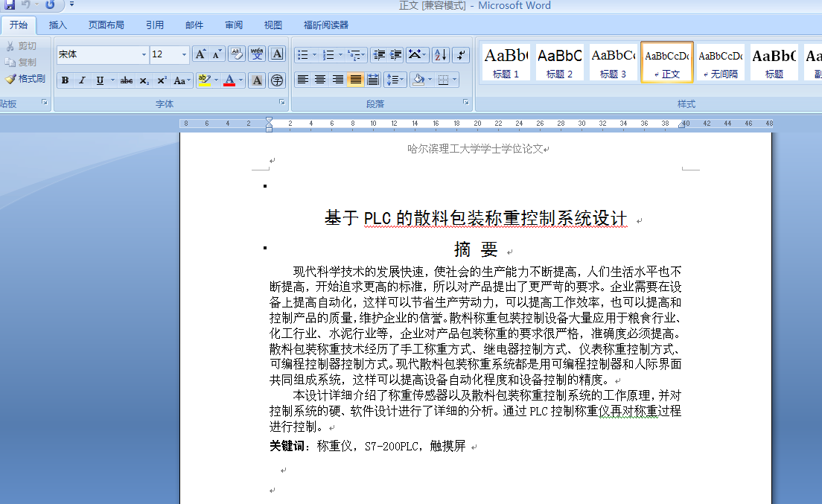Click the Save icon in quick access toolbar
The height and width of the screenshot is (504, 822).
(x=10, y=4)
